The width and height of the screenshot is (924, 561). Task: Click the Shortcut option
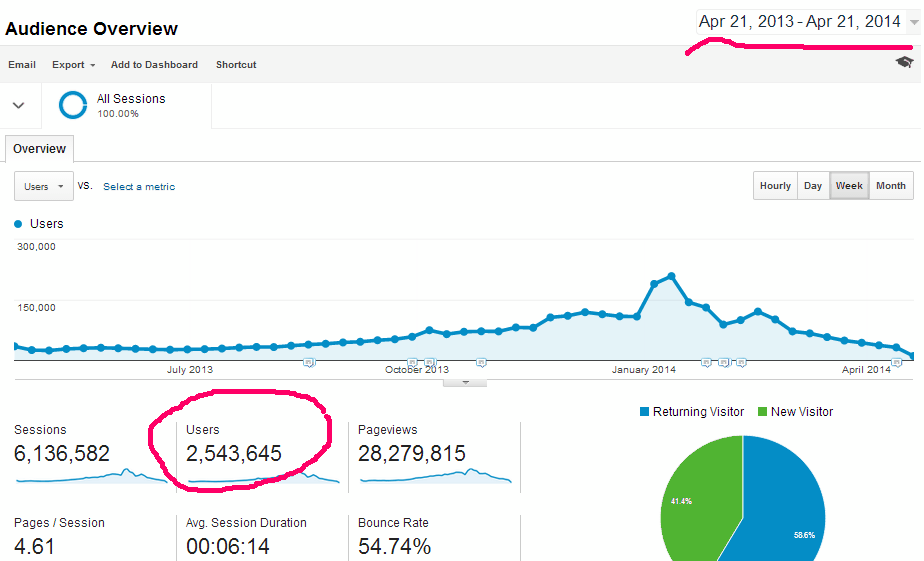236,65
